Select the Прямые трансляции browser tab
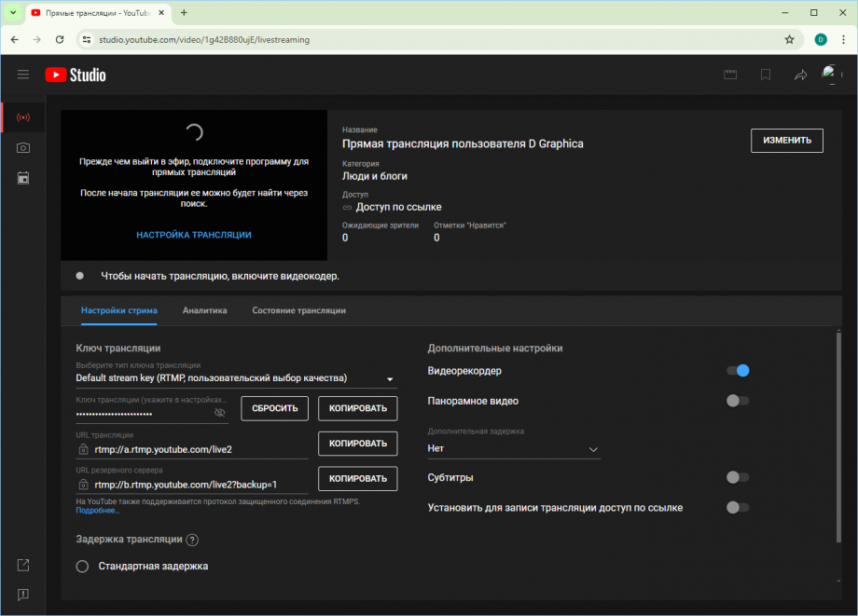Viewport: 858px width, 616px height. tap(99, 12)
